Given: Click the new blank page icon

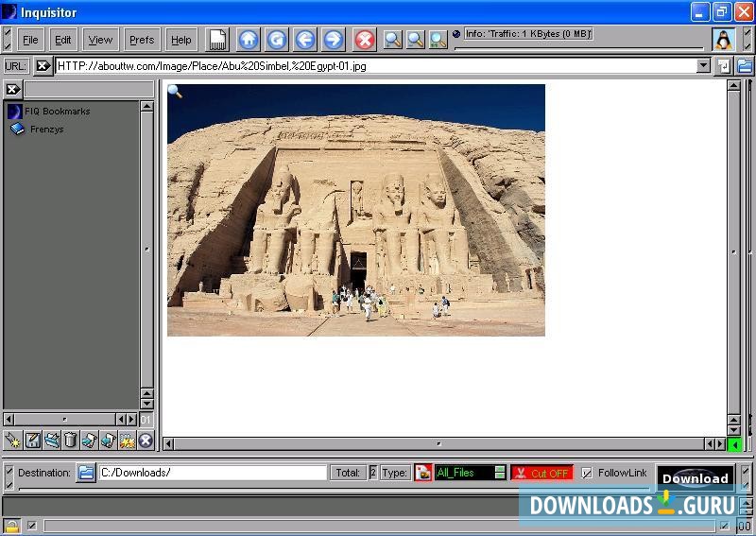Looking at the screenshot, I should coord(217,40).
